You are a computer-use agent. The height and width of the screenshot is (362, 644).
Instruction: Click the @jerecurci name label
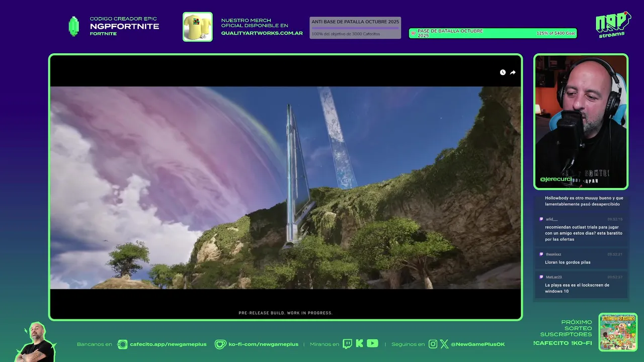pos(555,179)
